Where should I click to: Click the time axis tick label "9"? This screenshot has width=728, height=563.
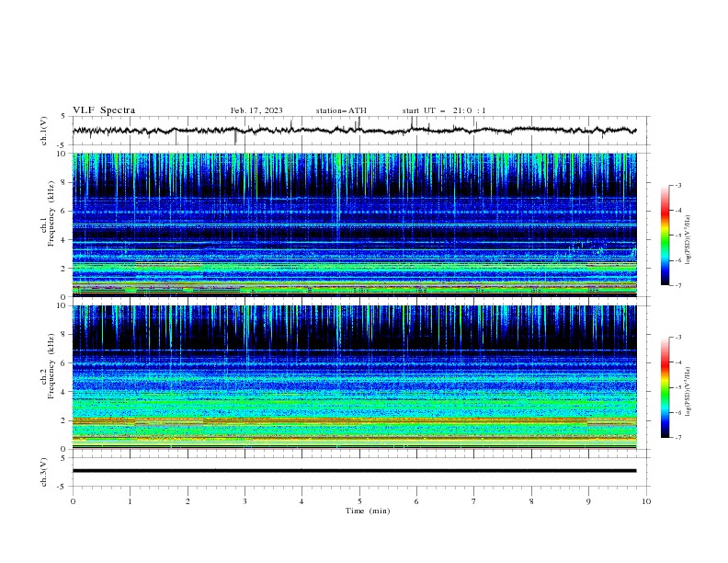(588, 501)
